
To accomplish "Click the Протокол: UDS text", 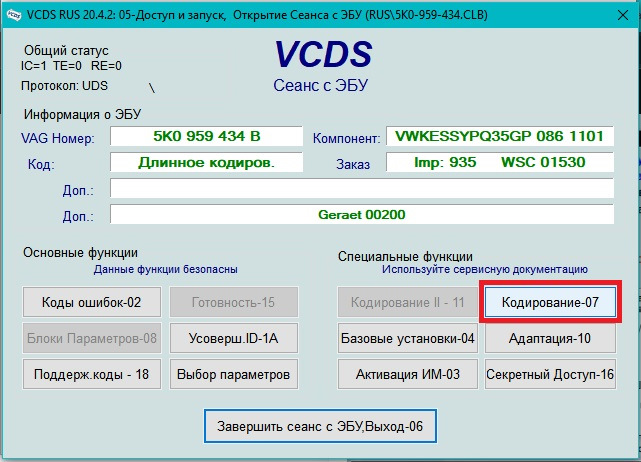I will tap(64, 86).
